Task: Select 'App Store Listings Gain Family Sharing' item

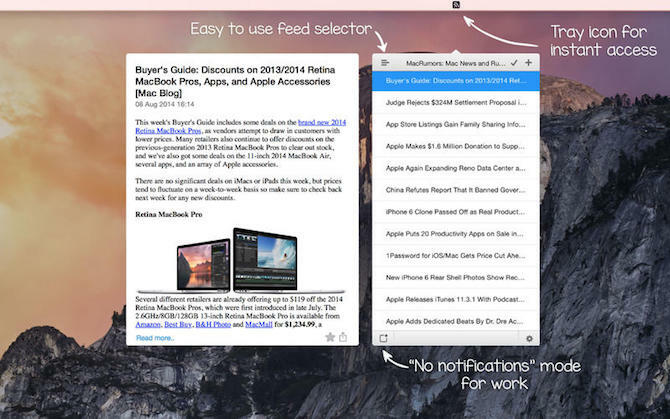Action: [x=456, y=124]
